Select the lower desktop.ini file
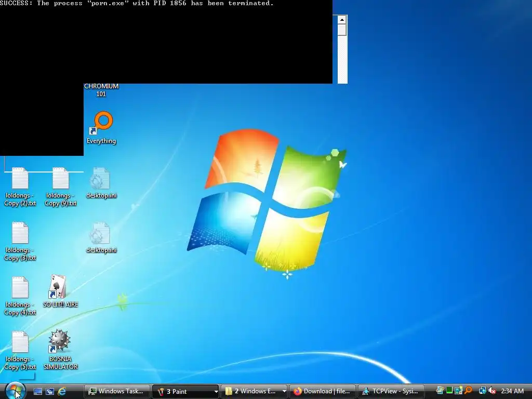This screenshot has width=532, height=399. pos(101,237)
